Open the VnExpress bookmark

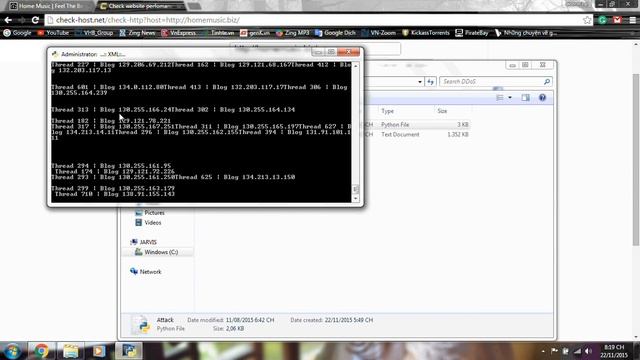(x=179, y=33)
